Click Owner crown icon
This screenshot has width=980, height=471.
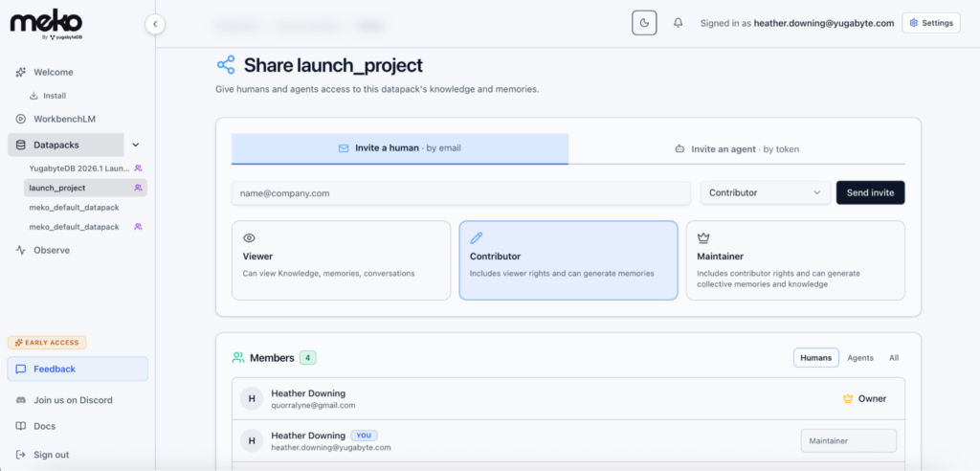[x=848, y=398]
